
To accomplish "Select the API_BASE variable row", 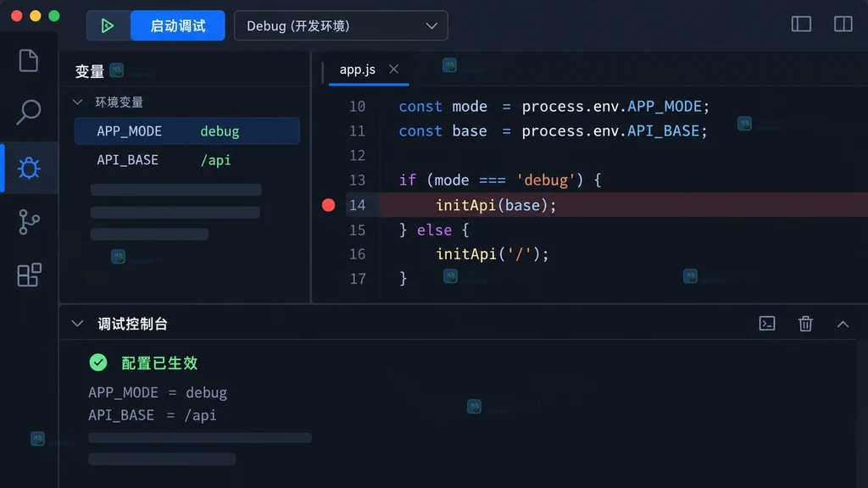I will coord(187,160).
